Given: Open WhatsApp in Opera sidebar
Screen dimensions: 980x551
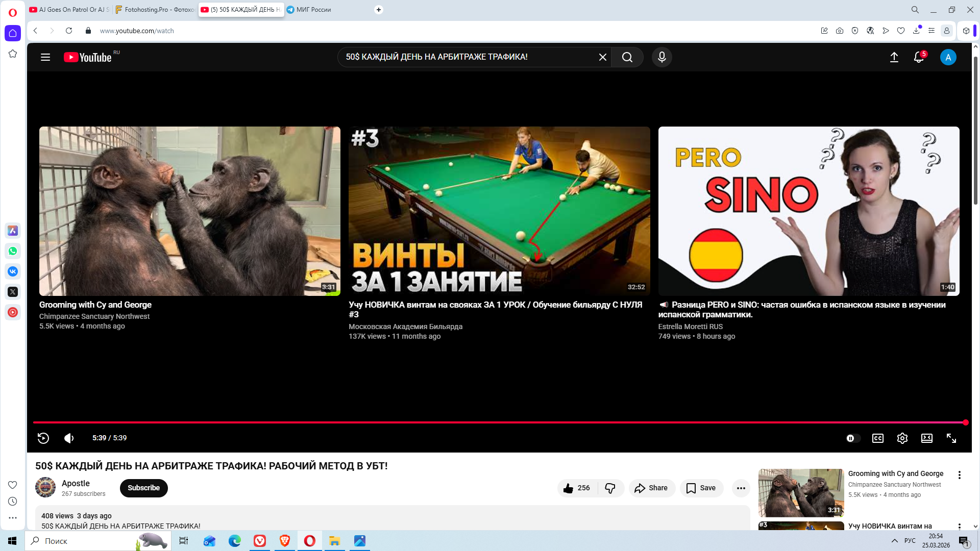Looking at the screenshot, I should tap(13, 251).
